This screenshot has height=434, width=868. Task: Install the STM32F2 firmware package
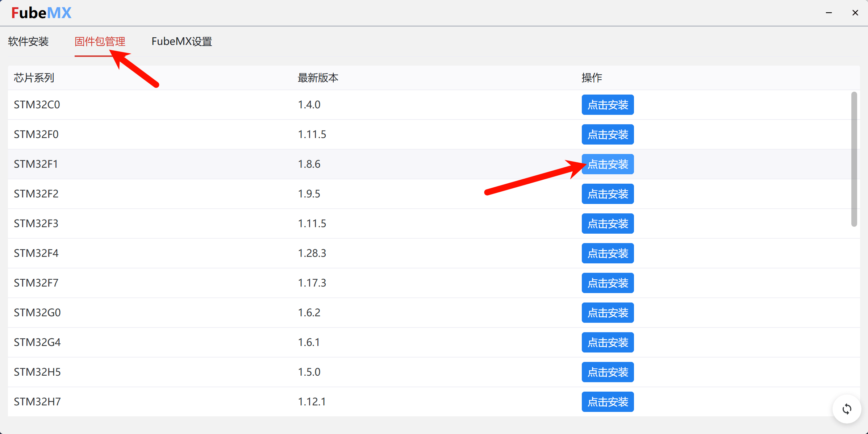[608, 194]
